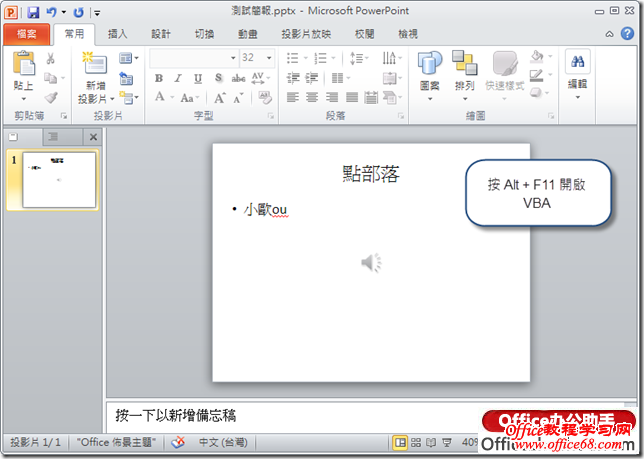The image size is (644, 459).
Task: Undo the last action
Action: pyautogui.click(x=51, y=12)
